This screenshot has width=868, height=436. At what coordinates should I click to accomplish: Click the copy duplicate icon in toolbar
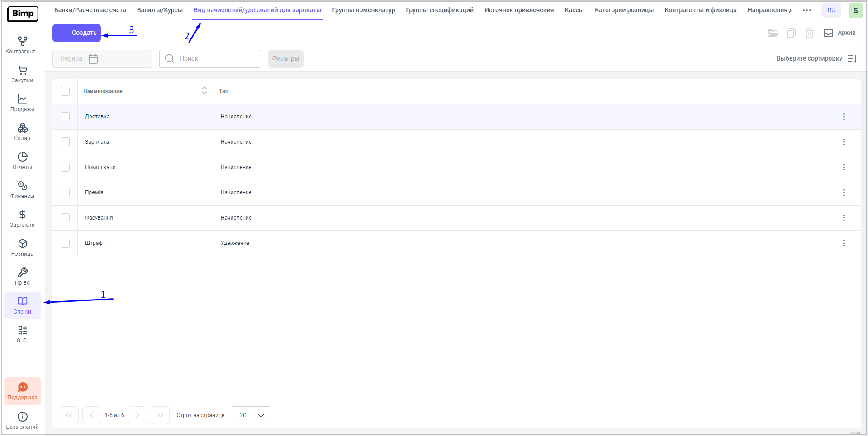(x=791, y=33)
